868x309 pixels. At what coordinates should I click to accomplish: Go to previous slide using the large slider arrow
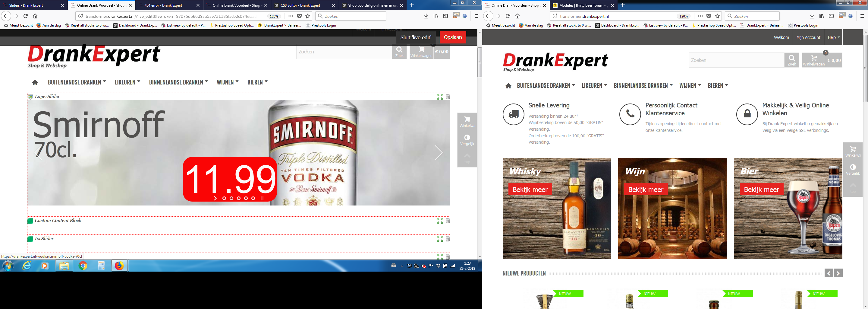[38, 153]
